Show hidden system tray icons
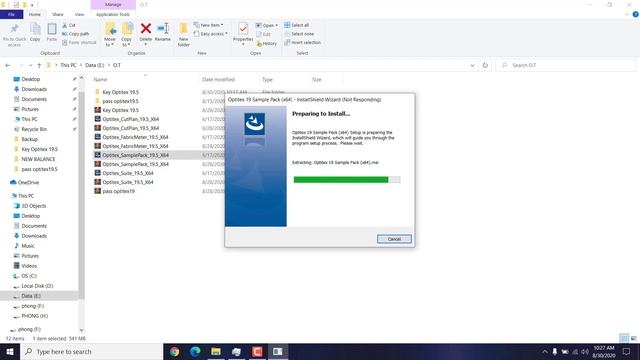 [544, 351]
